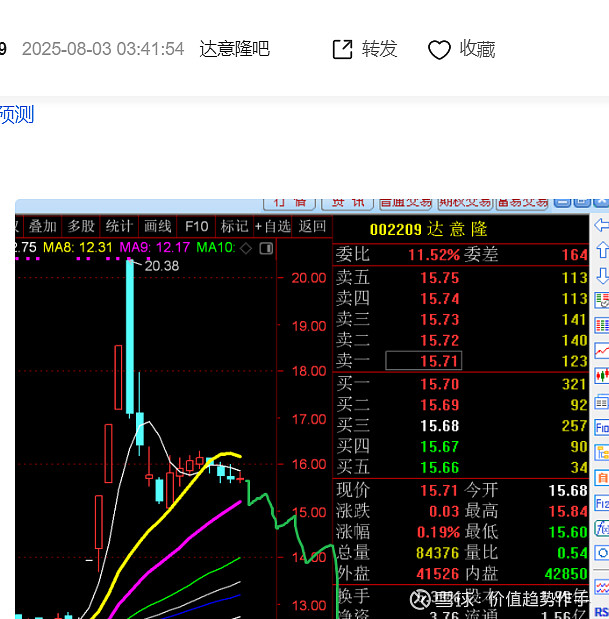Click the gear settings sidebar icon

click(602, 553)
